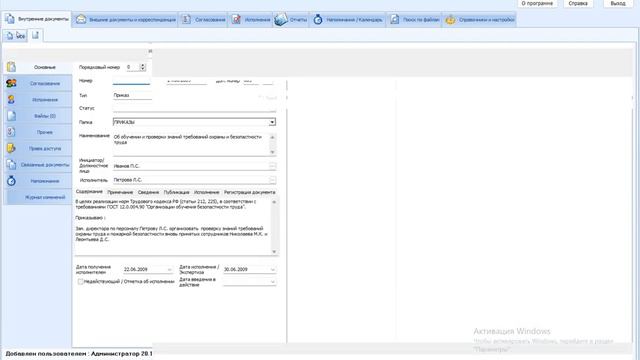Select the open document card tab icon
Viewport: 640px width, 360px height.
click(36, 35)
